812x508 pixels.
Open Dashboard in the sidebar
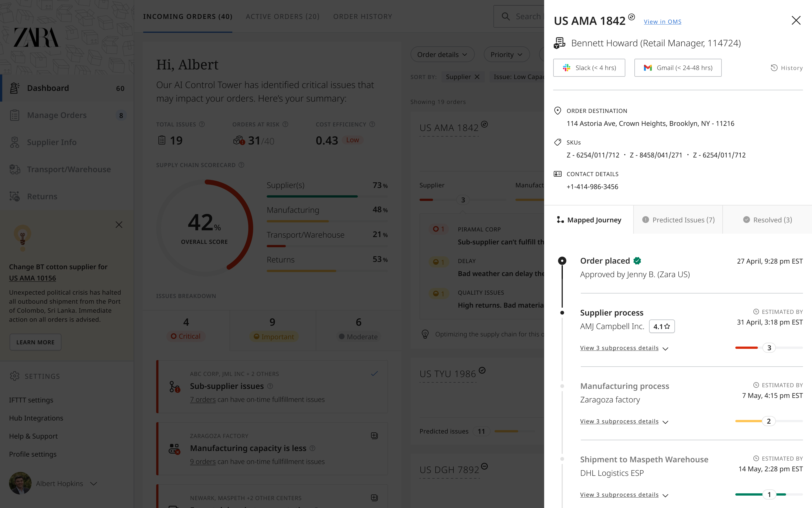tap(67, 88)
